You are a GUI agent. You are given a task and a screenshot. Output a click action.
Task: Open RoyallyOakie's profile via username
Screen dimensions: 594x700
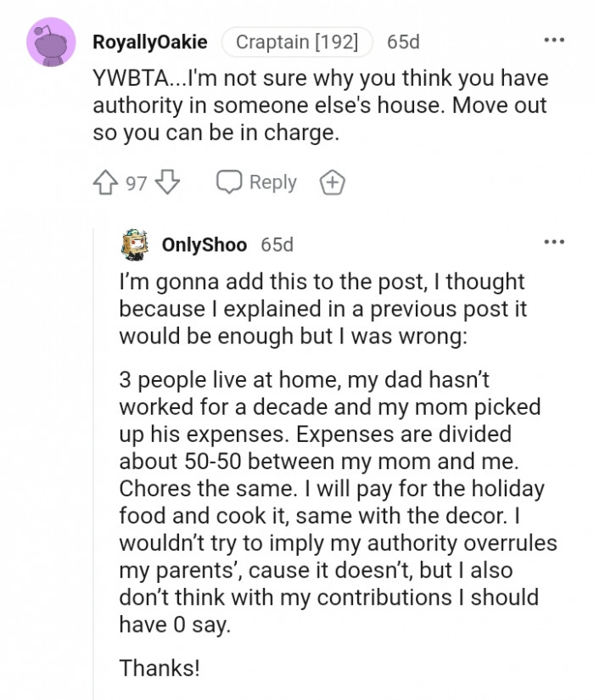tap(150, 42)
